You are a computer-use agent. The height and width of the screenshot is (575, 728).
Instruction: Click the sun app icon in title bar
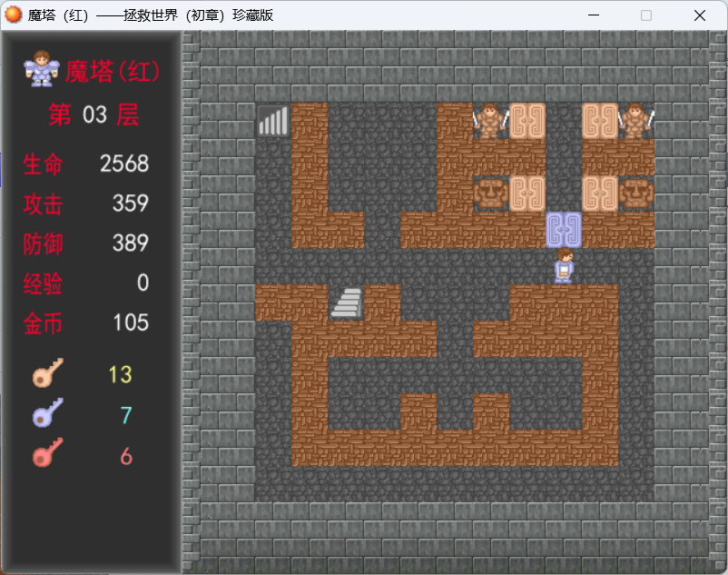pos(13,15)
